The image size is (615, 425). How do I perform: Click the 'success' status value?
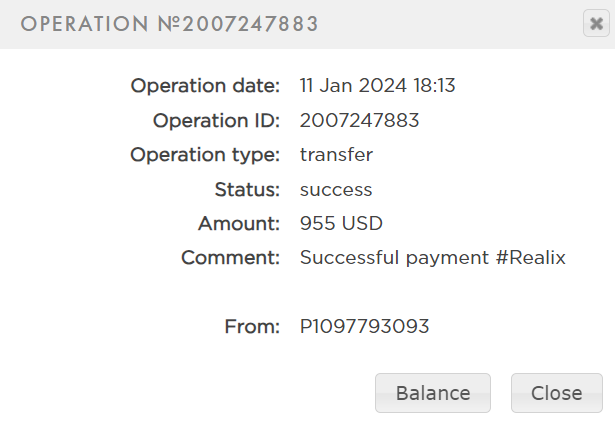pos(336,190)
